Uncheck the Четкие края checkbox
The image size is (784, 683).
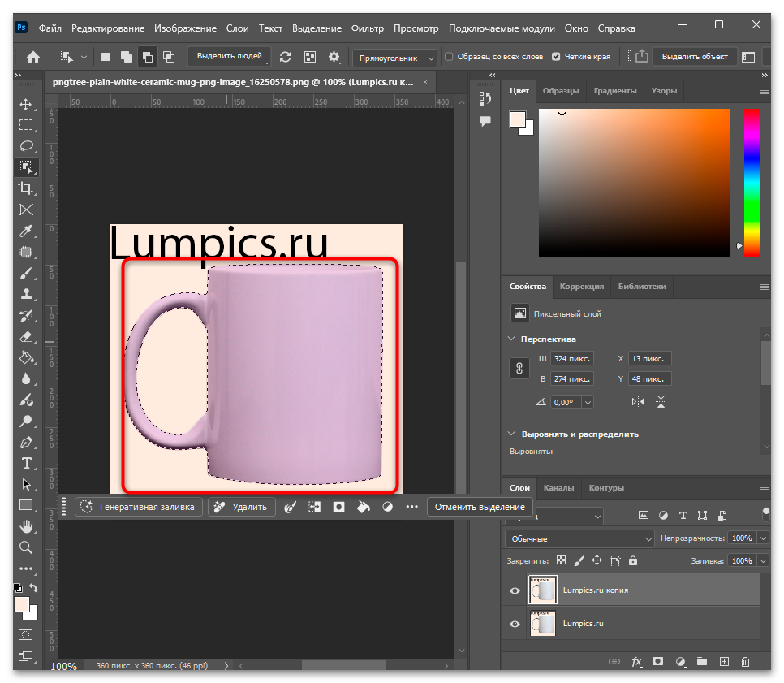pos(556,57)
